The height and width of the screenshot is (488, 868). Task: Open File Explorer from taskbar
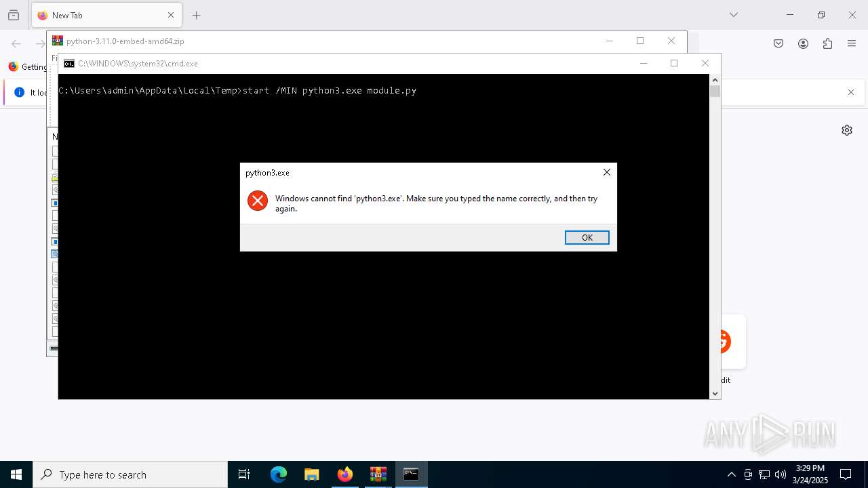coord(312,474)
